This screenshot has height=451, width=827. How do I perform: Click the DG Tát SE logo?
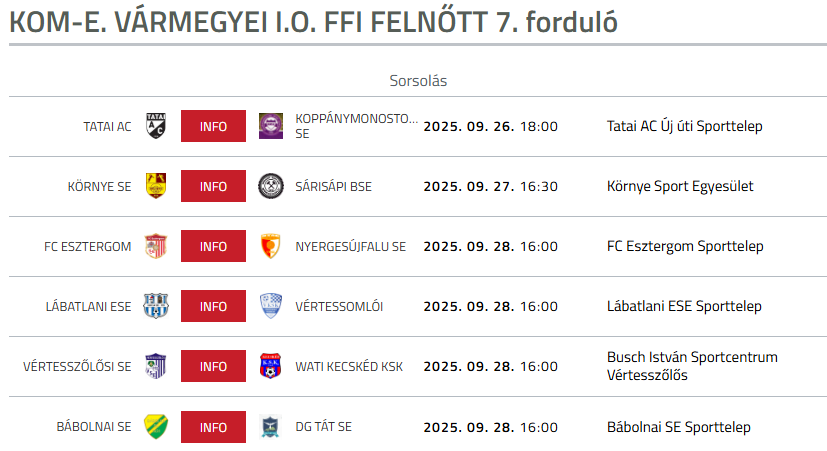tap(270, 426)
